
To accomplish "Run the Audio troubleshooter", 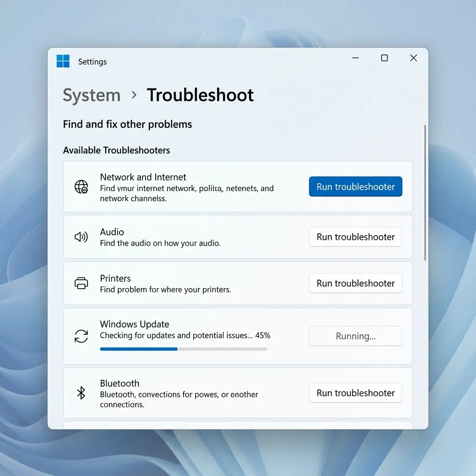I will coord(356,237).
